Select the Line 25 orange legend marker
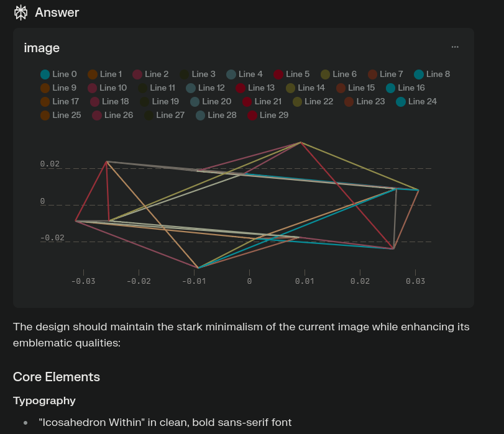The height and width of the screenshot is (434, 504). pos(45,115)
